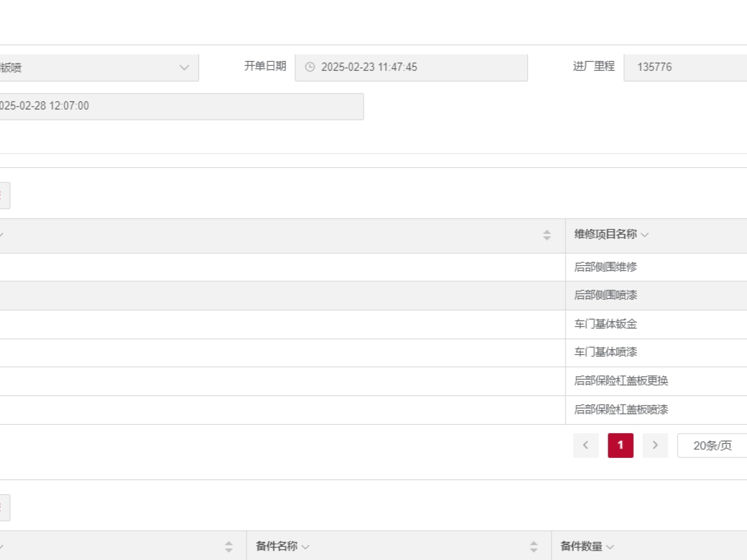Go to next page with right arrow
Screen dimensions: 747x560
[x=655, y=446]
